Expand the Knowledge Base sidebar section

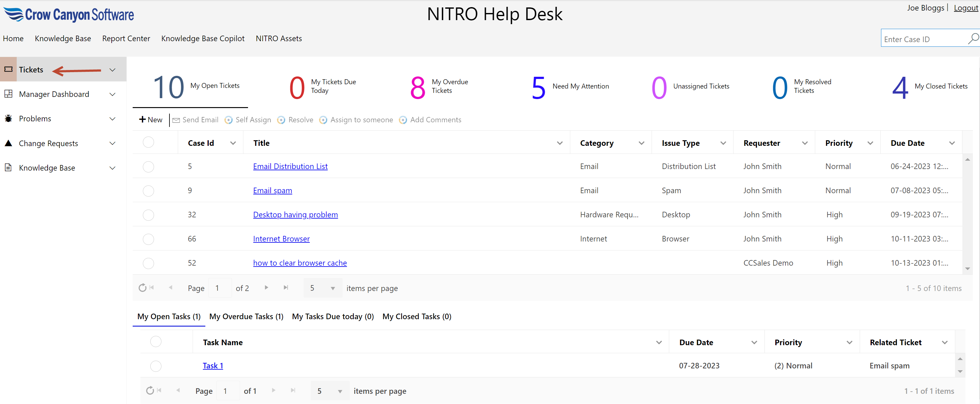tap(113, 168)
